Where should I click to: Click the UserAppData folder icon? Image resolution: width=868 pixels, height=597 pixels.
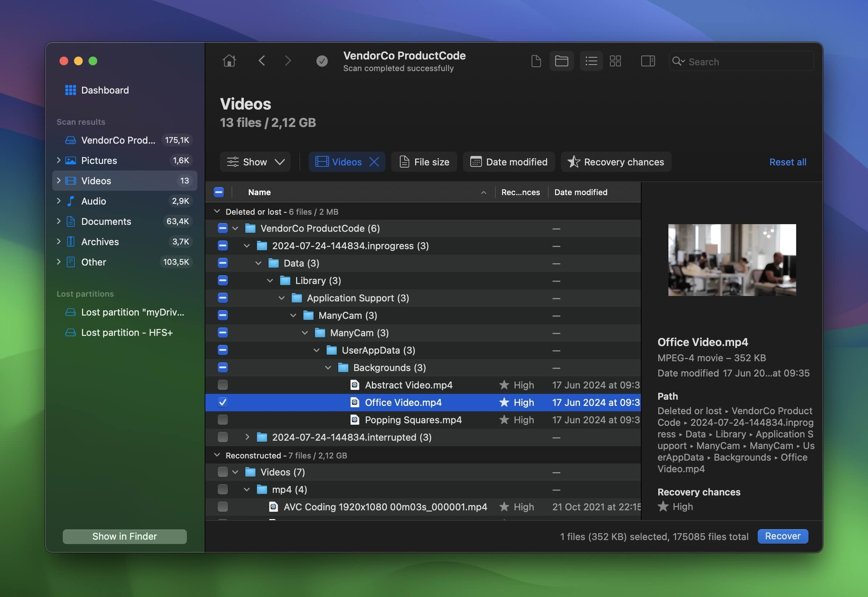(331, 350)
